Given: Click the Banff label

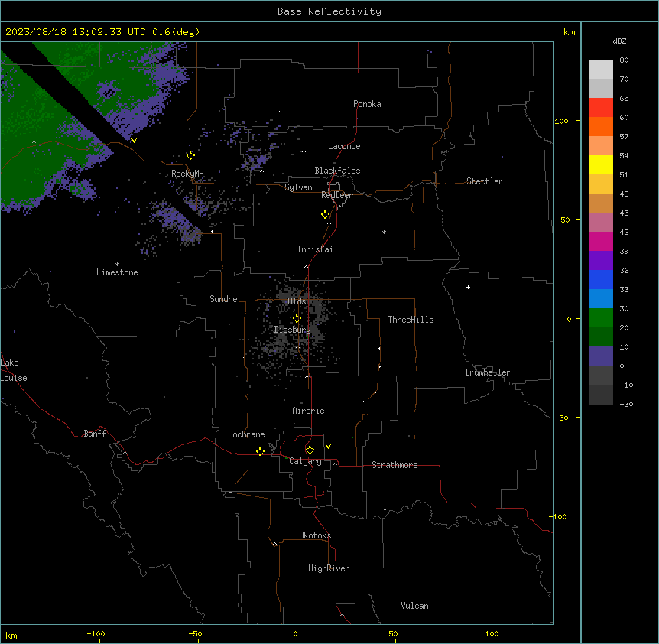Looking at the screenshot, I should coord(95,434).
